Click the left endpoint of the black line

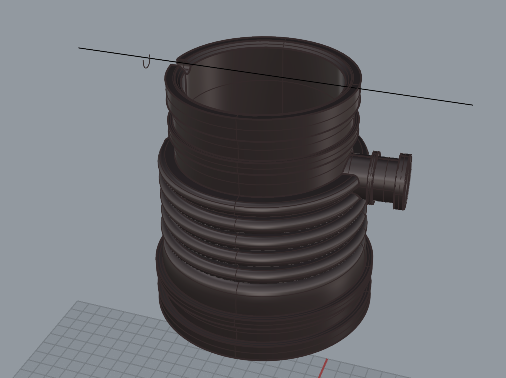(79, 48)
